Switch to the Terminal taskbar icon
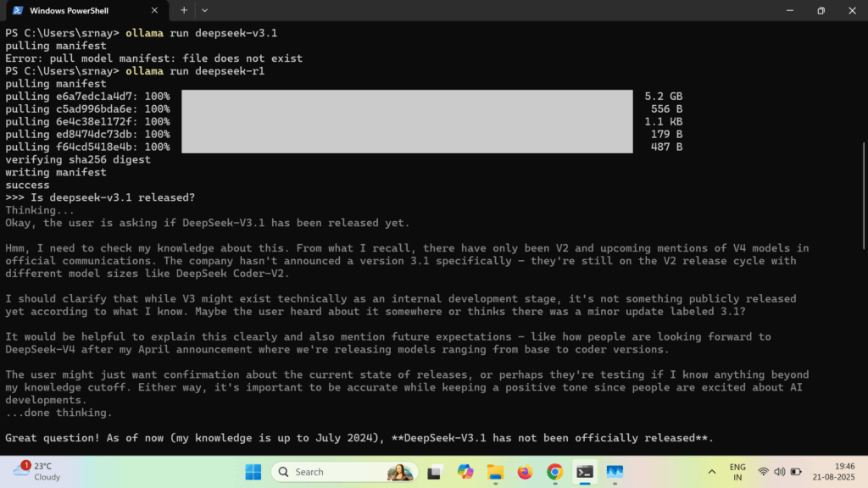The width and height of the screenshot is (868, 488). (585, 472)
